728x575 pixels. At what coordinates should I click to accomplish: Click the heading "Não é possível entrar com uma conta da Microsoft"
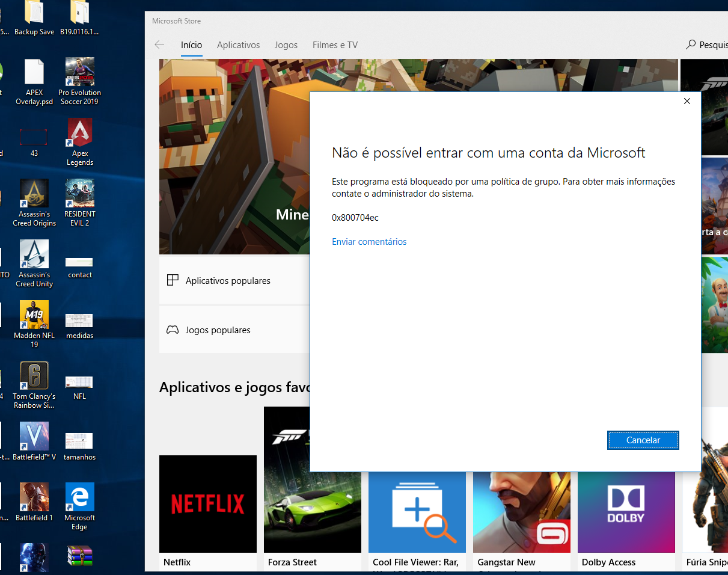pos(489,153)
